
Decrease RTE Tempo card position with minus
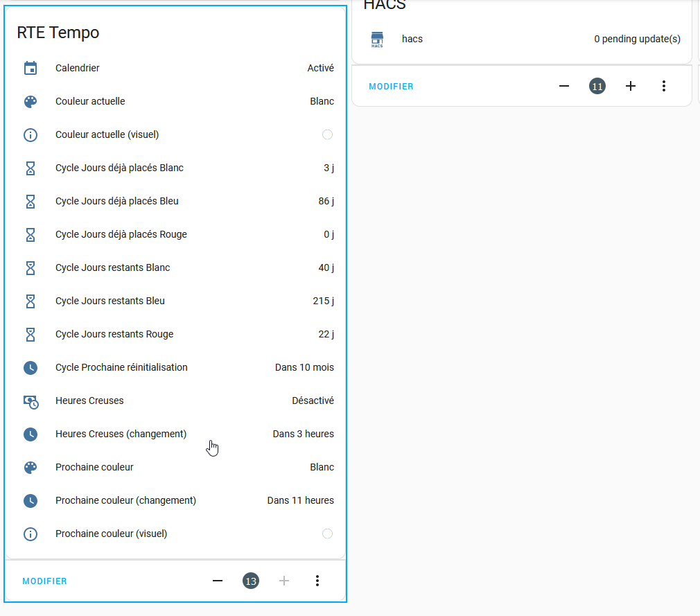click(x=218, y=581)
